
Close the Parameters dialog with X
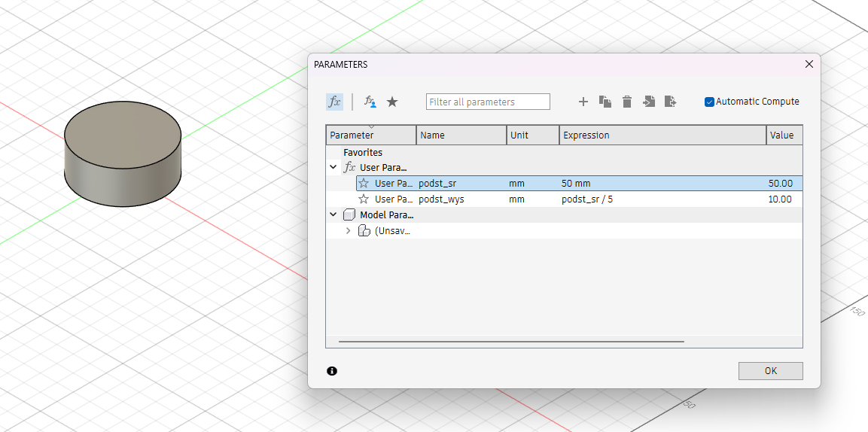pos(809,65)
